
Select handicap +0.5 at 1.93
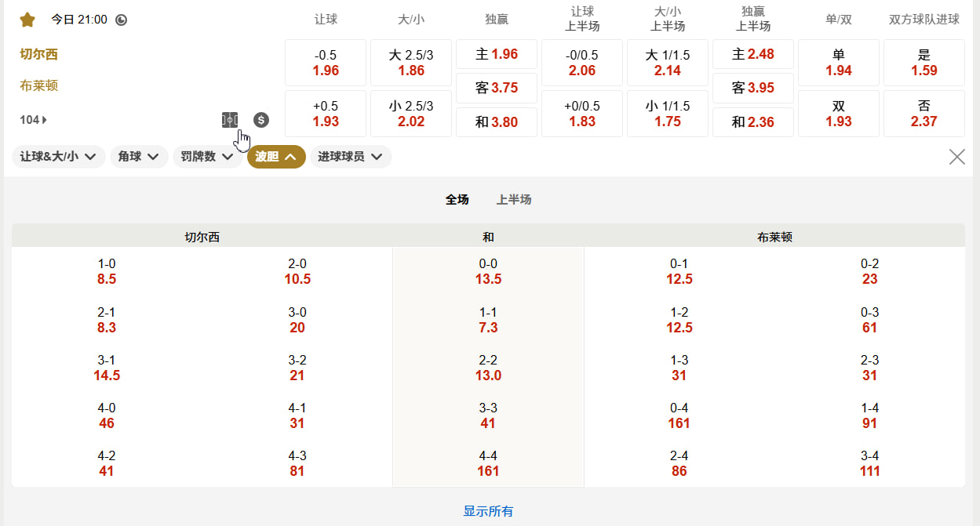point(326,114)
